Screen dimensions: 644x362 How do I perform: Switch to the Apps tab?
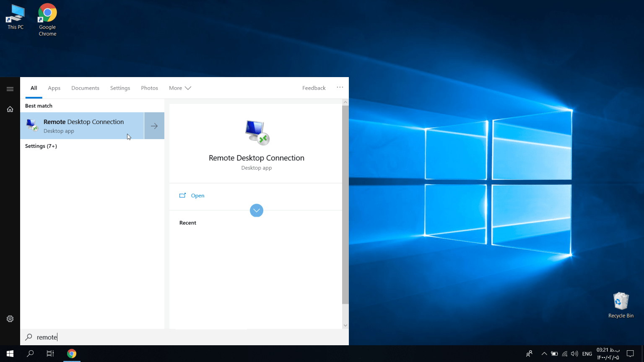click(54, 88)
